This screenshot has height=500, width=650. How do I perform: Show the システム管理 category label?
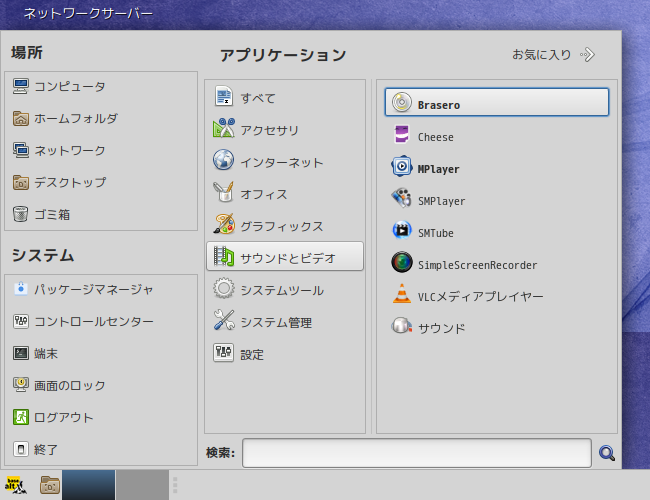point(276,323)
